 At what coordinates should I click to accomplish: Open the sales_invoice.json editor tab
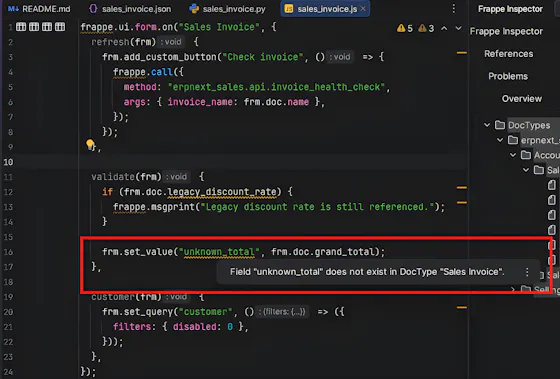point(130,9)
